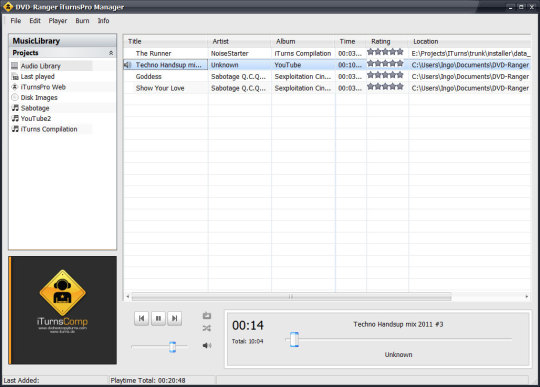Viewport: 540px width, 387px height.
Task: Click the iTurnsPro Web icon
Action: (14, 87)
